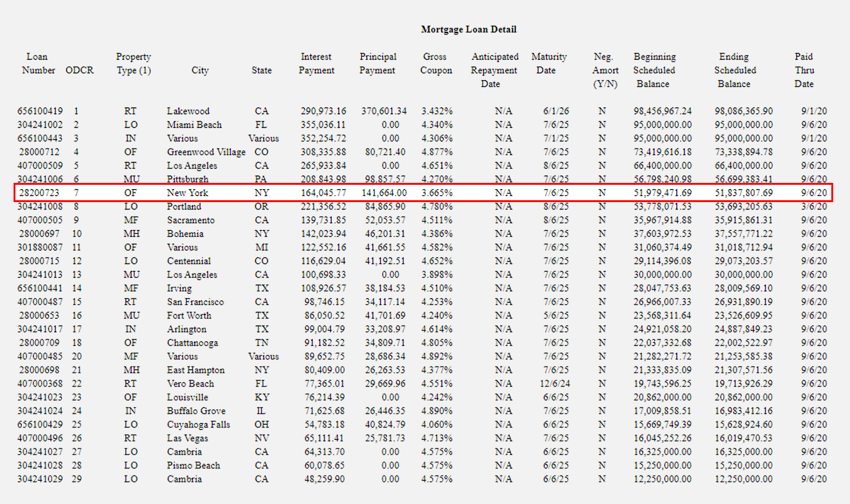Click the Gross Coupon column header

(x=436, y=63)
